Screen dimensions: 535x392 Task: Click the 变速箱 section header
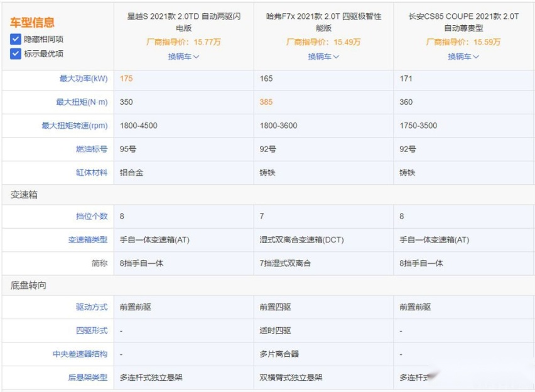[x=24, y=195]
